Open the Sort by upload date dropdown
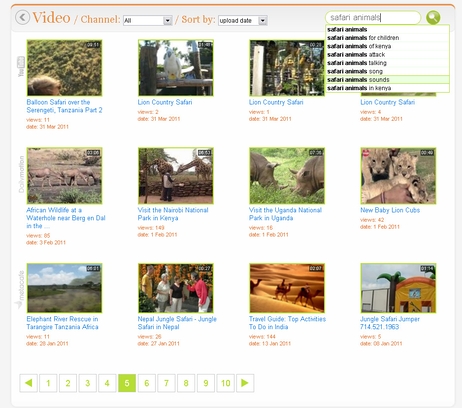462x408 pixels. click(x=243, y=20)
